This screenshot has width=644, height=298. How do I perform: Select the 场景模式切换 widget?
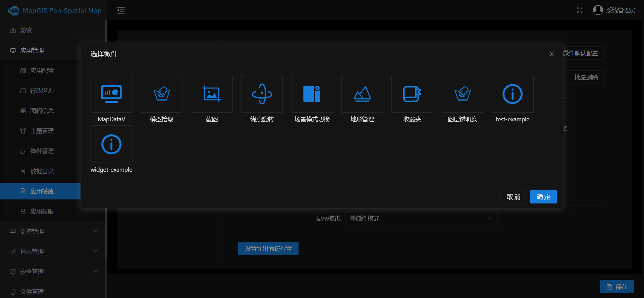click(x=312, y=94)
